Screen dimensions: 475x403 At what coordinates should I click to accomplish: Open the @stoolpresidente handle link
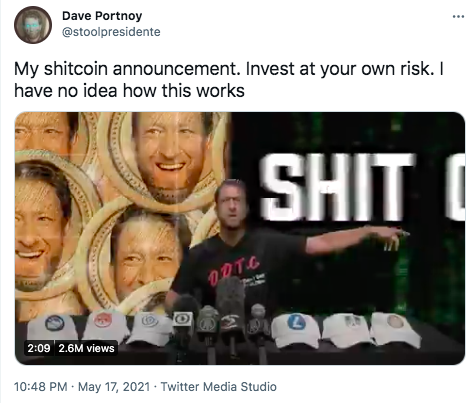tap(111, 32)
